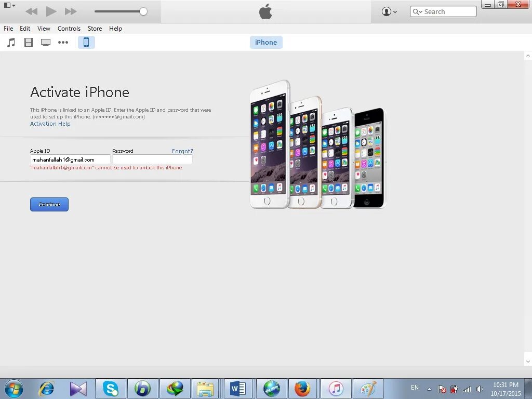Click the iPhone models image

318,144
